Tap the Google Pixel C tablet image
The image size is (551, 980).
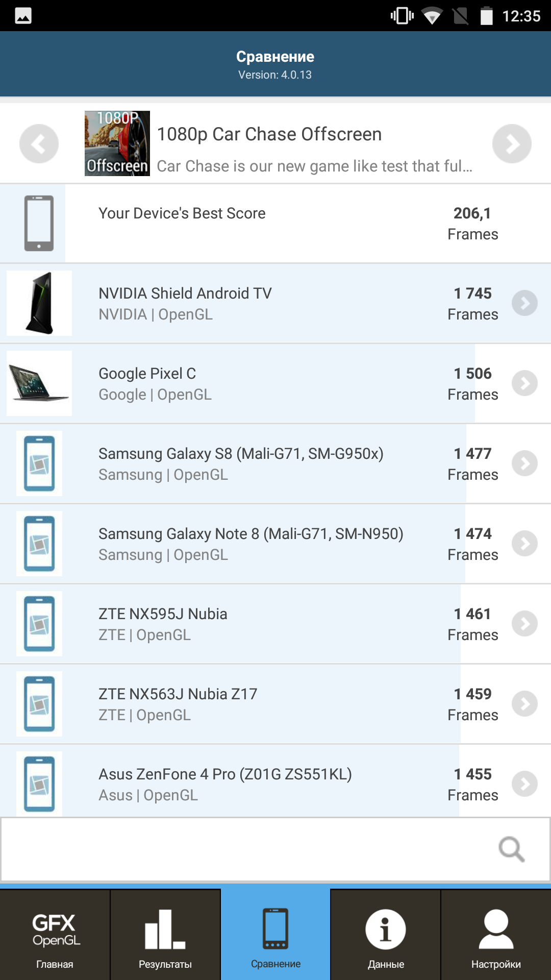[x=39, y=383]
